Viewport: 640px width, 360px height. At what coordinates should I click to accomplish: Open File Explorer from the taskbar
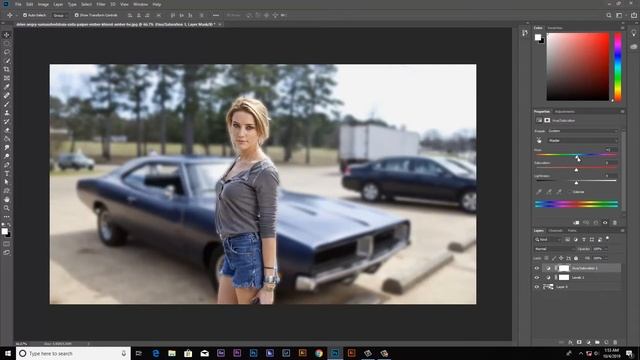(172, 353)
